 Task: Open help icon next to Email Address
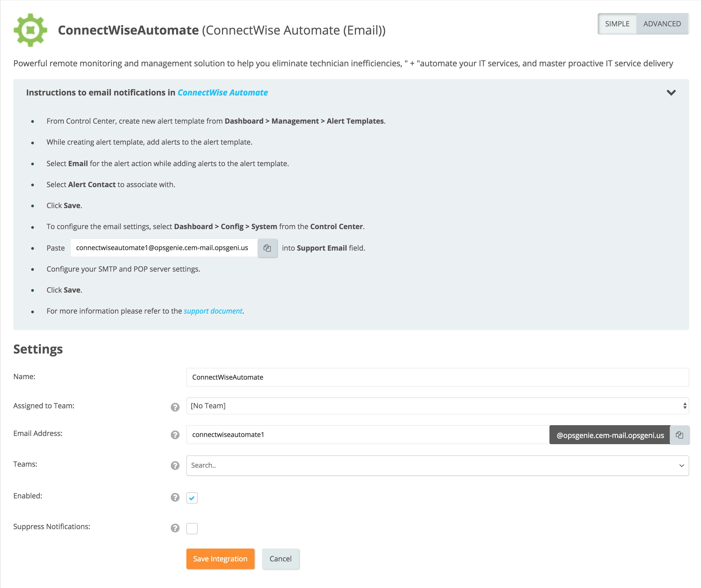(175, 434)
